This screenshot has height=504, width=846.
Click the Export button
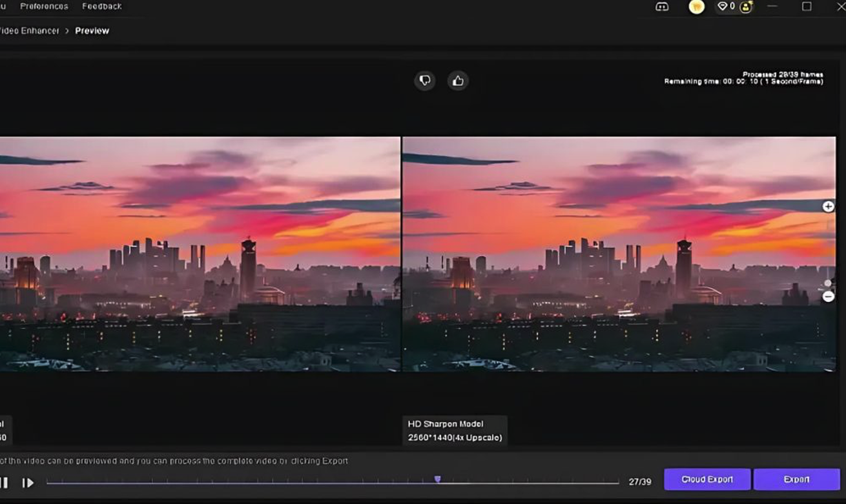pos(796,479)
